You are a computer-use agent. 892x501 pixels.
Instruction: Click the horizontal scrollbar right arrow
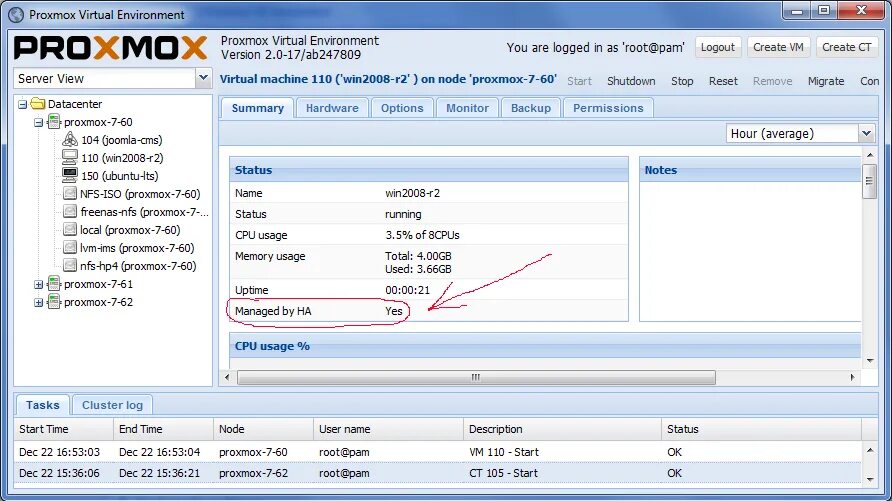(x=852, y=377)
